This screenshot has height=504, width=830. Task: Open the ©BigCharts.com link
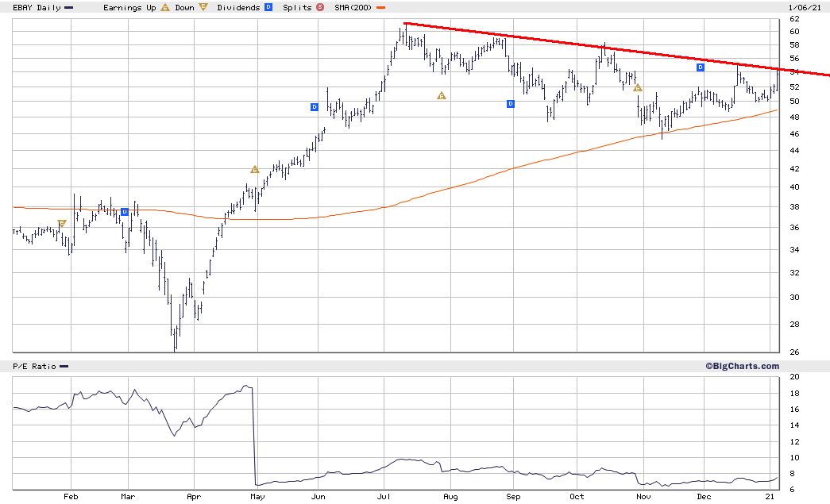(x=742, y=366)
